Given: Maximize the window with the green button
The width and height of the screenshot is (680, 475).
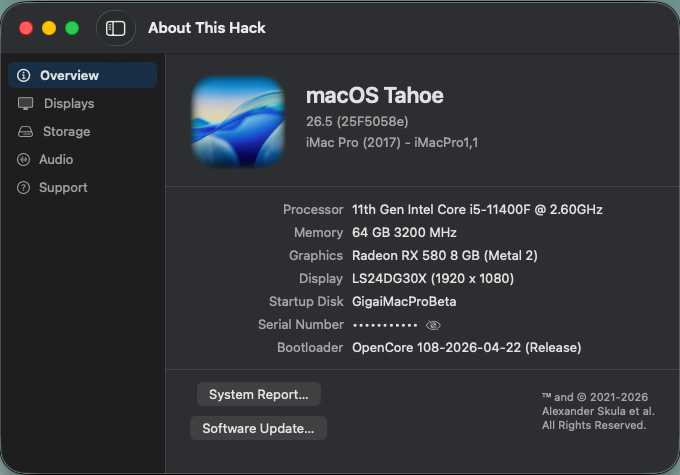Looking at the screenshot, I should [72, 28].
